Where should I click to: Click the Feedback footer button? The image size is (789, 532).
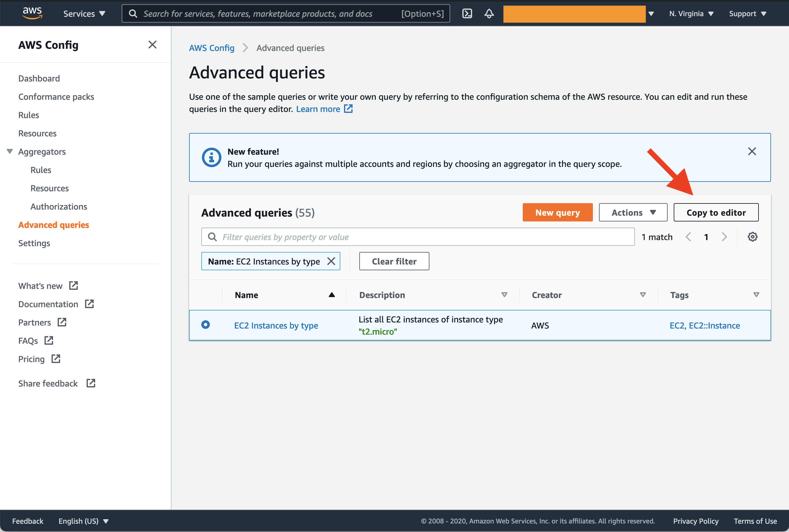28,521
